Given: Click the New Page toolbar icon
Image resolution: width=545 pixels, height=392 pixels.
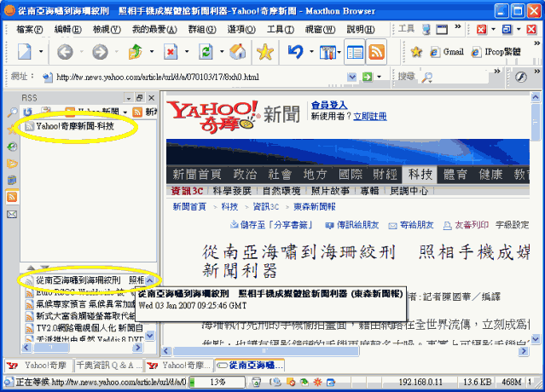Looking at the screenshot, I should (25, 52).
